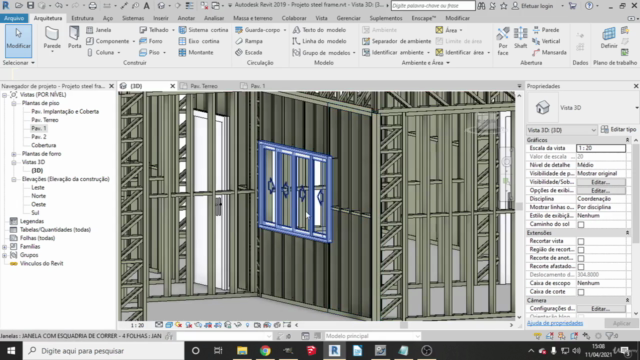Expand the Famílias tree node

(4, 247)
